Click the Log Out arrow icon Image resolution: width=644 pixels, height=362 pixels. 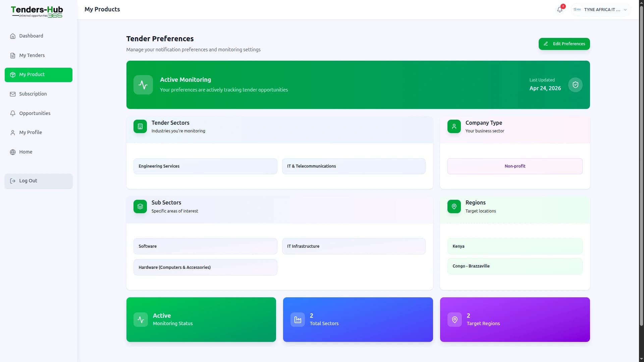[x=13, y=181]
